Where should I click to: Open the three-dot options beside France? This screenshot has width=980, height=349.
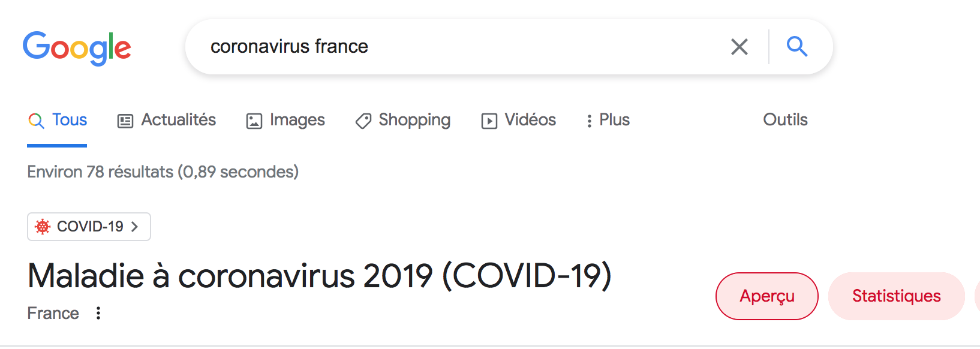pos(98,313)
